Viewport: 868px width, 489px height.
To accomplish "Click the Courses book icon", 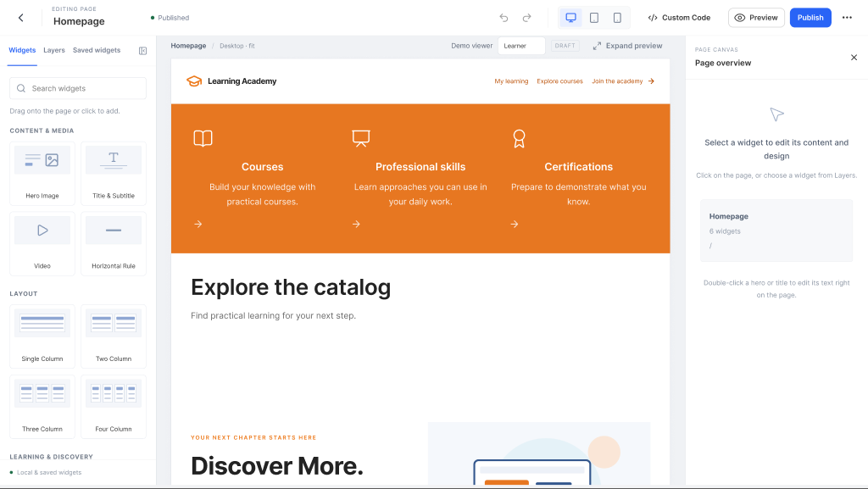I will pos(203,138).
